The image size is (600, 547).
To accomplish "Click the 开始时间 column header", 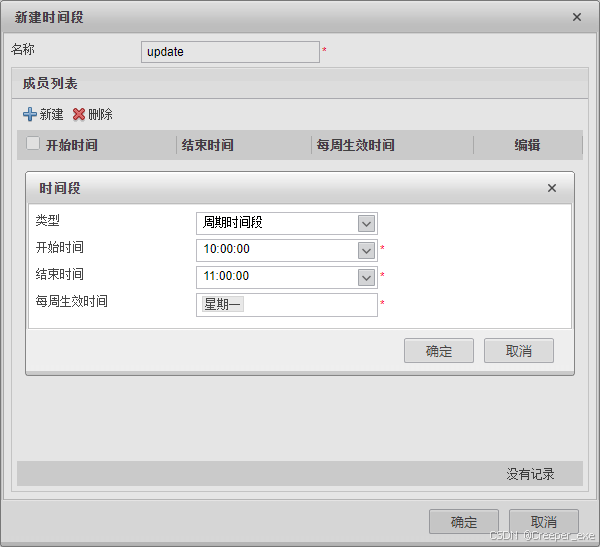I will point(72,145).
